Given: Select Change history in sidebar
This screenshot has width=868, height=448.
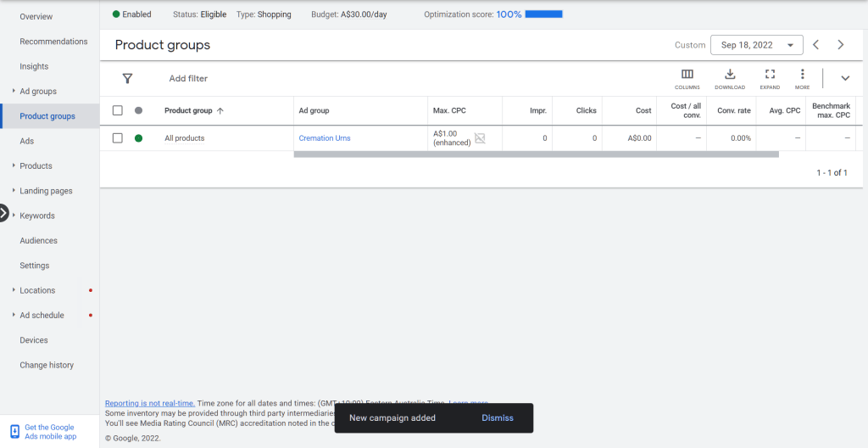Looking at the screenshot, I should 47,365.
